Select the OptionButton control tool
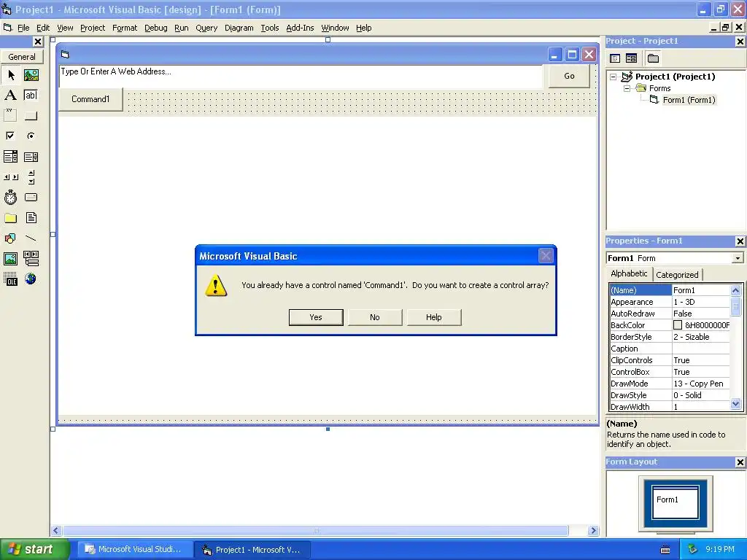The width and height of the screenshot is (747, 560). [31, 136]
